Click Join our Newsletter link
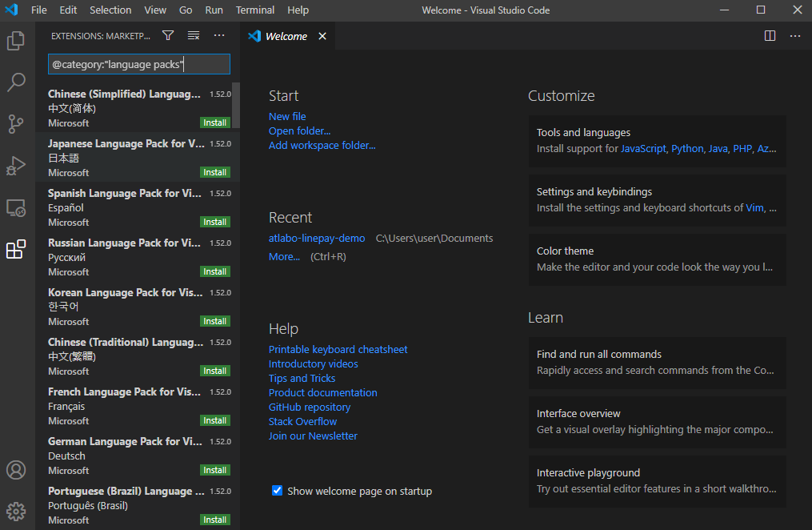This screenshot has height=530, width=812. pos(313,436)
